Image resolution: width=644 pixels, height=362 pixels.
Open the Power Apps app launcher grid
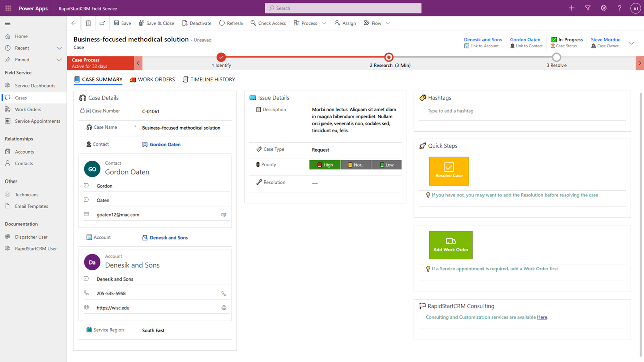[x=8, y=8]
